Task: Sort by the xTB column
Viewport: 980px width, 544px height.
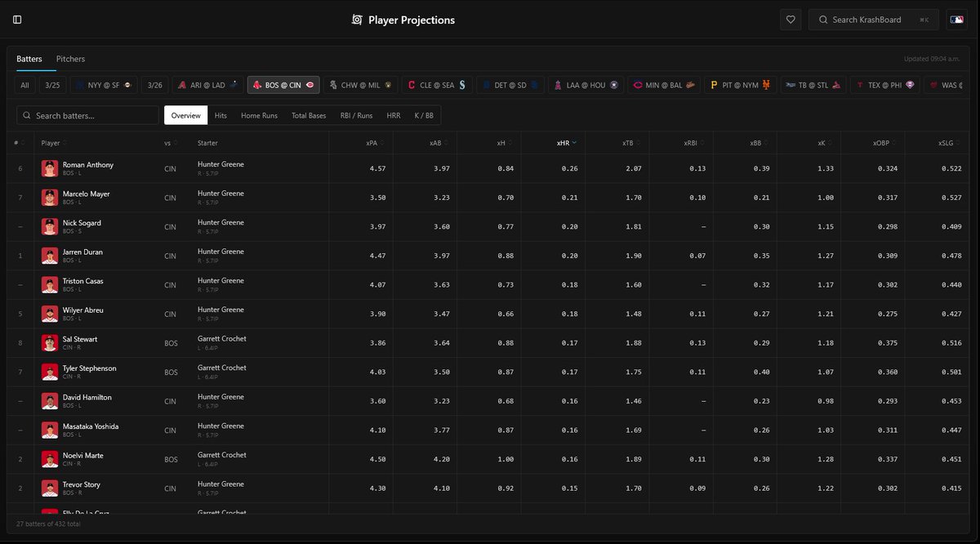Action: (x=631, y=143)
